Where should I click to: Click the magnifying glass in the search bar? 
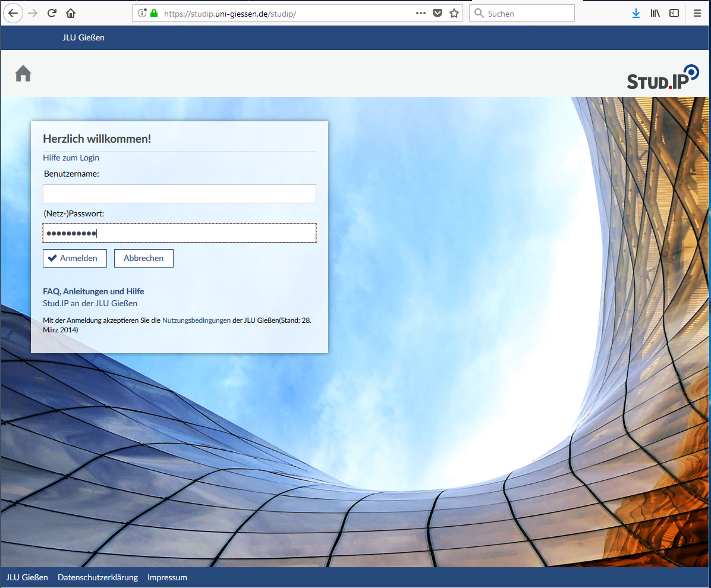coord(479,13)
